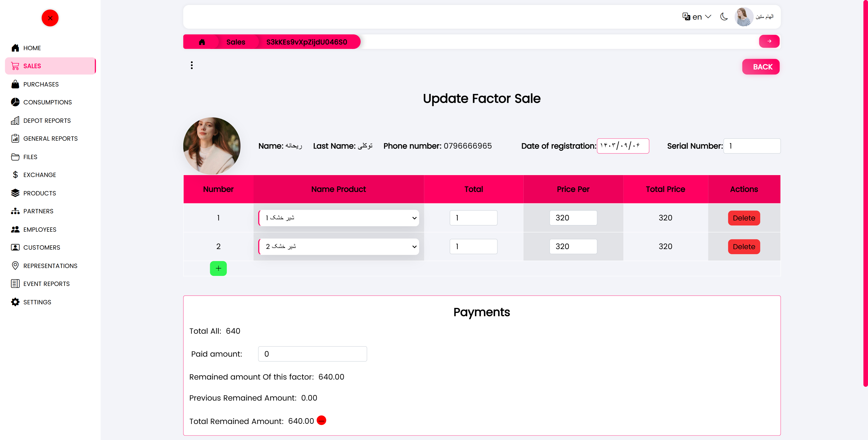Expand the en language dropdown
Image resolution: width=868 pixels, height=440 pixels.
click(697, 17)
